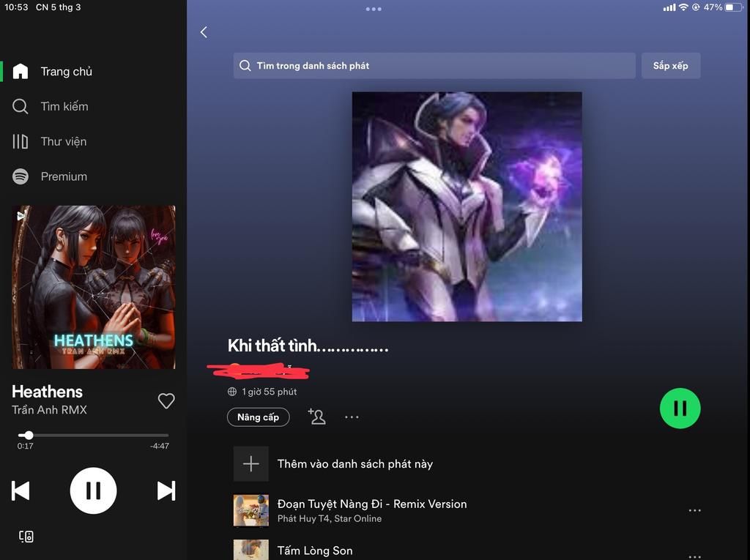Open the connect to device icon
The width and height of the screenshot is (750, 560).
point(26,537)
